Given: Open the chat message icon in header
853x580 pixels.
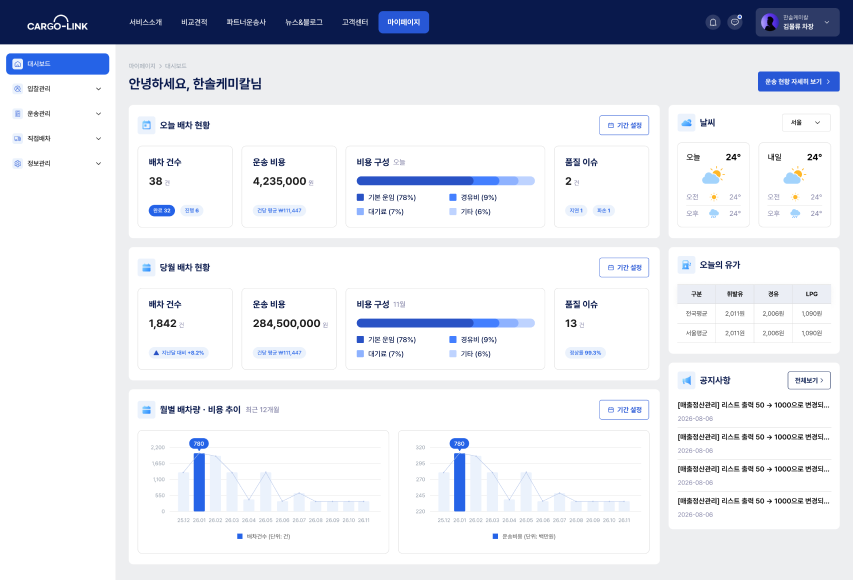Looking at the screenshot, I should [735, 22].
